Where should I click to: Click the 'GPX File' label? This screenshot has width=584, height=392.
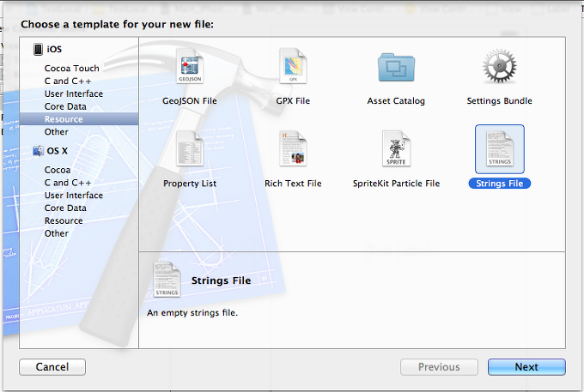pyautogui.click(x=293, y=101)
